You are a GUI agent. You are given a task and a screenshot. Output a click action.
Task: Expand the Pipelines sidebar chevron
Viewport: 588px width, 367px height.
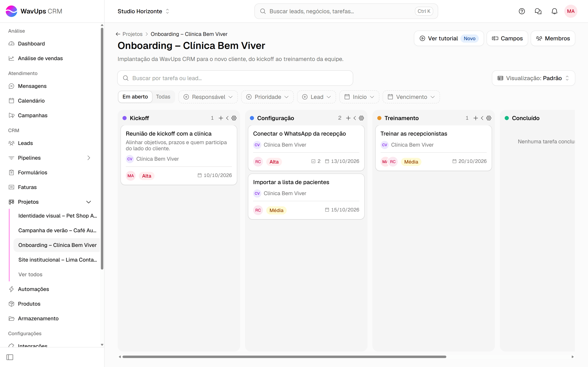89,158
